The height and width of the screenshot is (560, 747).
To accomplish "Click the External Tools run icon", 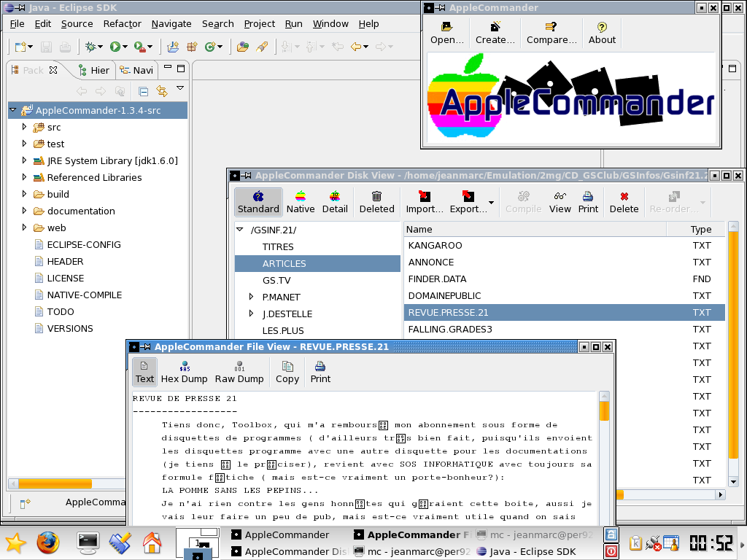I will pyautogui.click(x=139, y=47).
